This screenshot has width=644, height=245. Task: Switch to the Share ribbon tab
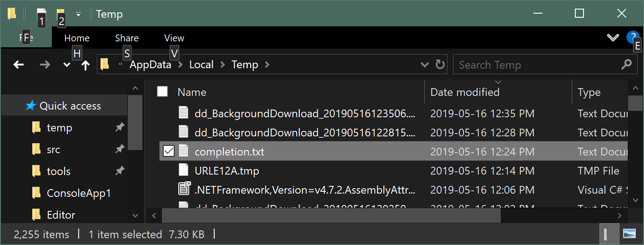pos(127,38)
